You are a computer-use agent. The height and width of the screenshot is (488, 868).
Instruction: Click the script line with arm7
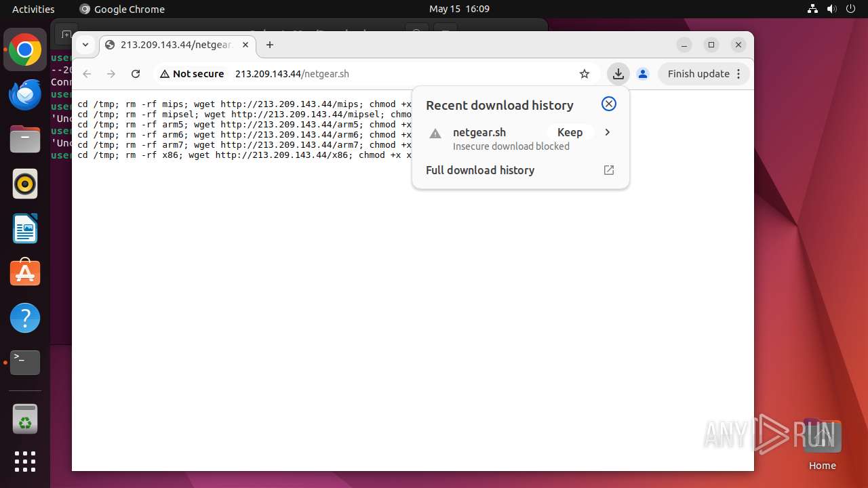pyautogui.click(x=244, y=145)
